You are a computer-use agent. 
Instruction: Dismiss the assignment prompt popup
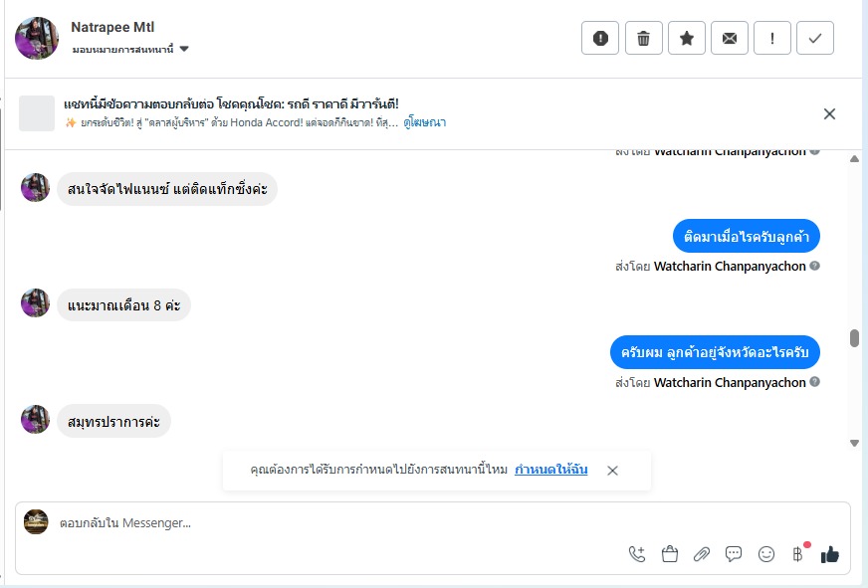[x=612, y=471]
